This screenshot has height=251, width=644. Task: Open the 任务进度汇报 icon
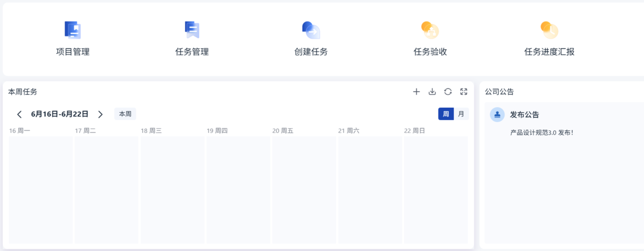[549, 30]
